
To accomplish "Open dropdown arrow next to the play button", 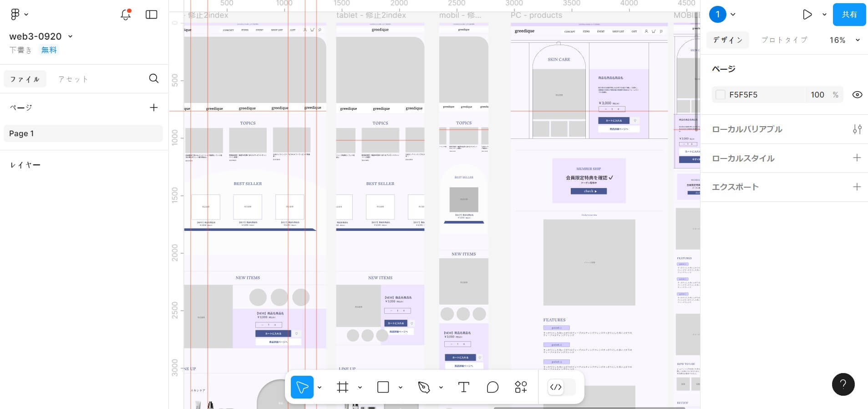I will (x=824, y=15).
